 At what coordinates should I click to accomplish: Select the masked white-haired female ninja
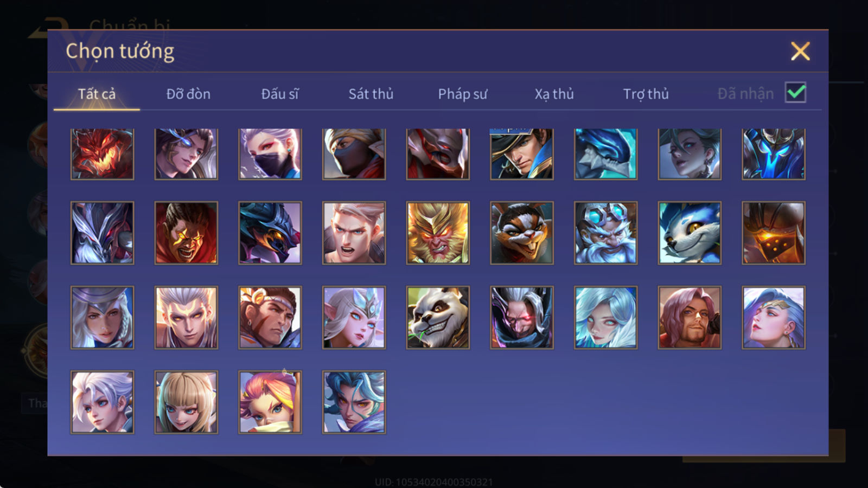(270, 154)
